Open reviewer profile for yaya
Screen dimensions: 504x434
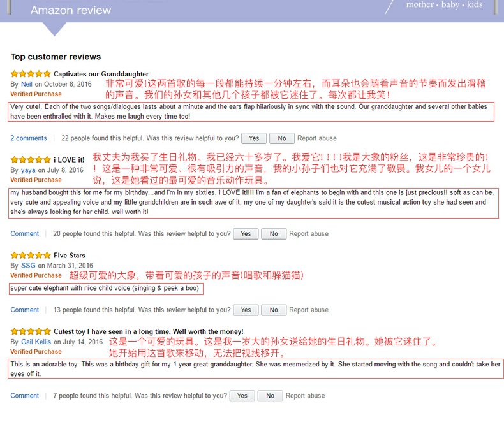[28, 170]
